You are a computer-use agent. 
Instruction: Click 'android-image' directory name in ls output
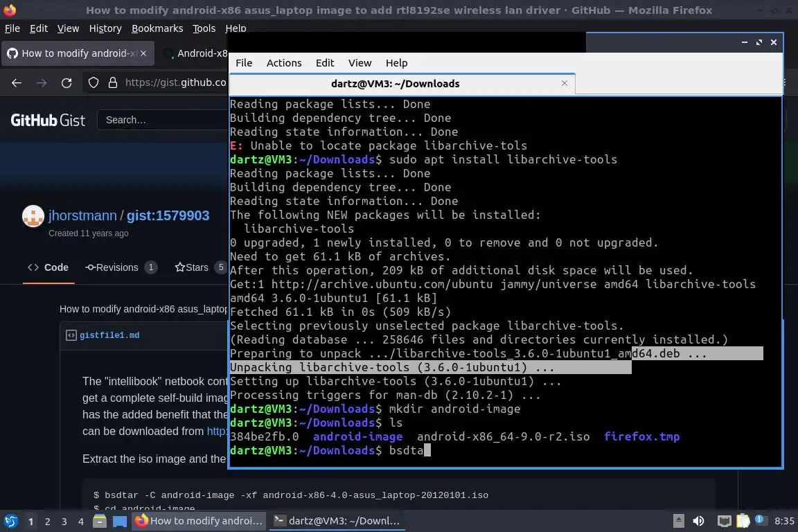[x=357, y=437]
